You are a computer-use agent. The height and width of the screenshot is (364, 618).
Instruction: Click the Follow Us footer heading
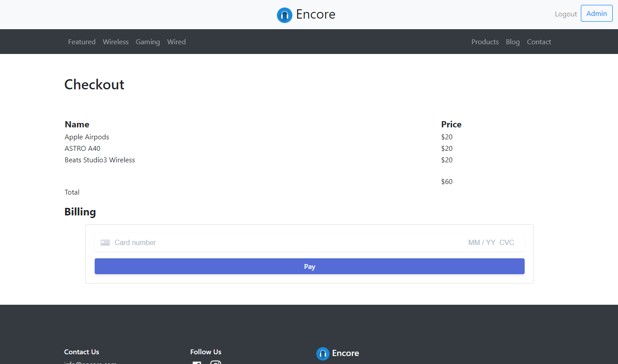(x=206, y=352)
